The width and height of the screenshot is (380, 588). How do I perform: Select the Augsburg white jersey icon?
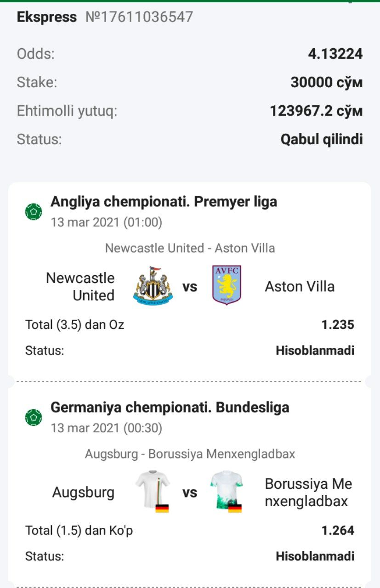tap(153, 492)
